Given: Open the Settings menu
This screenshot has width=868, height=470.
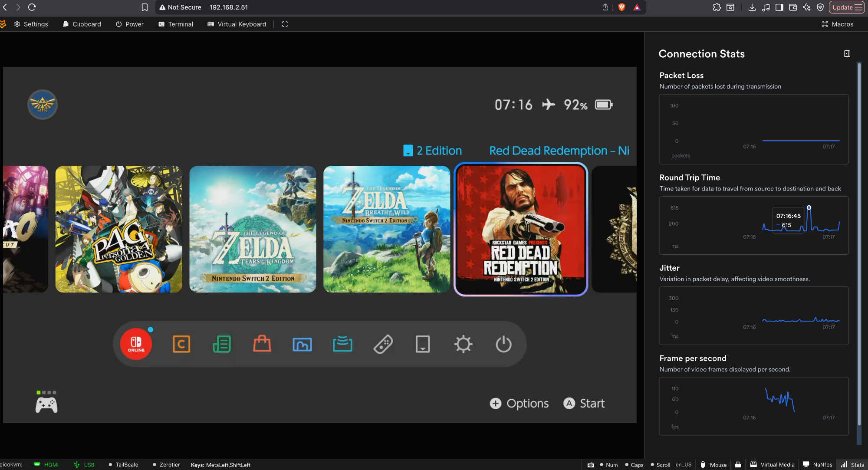Looking at the screenshot, I should 31,24.
